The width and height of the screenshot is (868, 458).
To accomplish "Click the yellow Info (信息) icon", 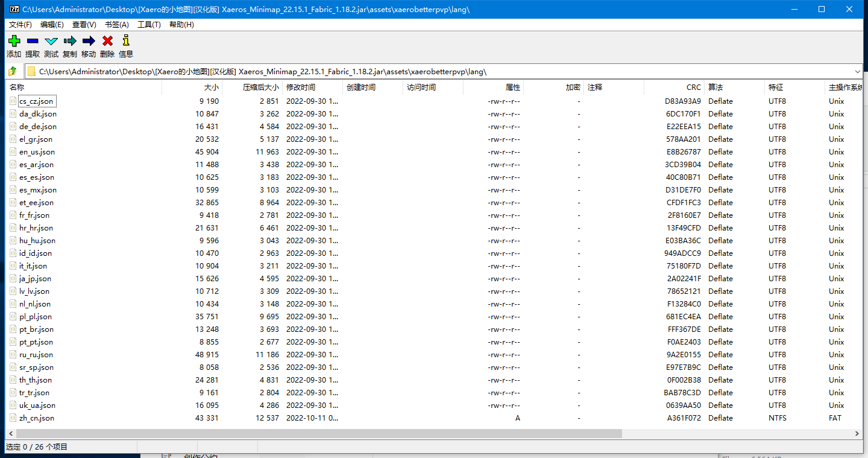I will tap(126, 40).
